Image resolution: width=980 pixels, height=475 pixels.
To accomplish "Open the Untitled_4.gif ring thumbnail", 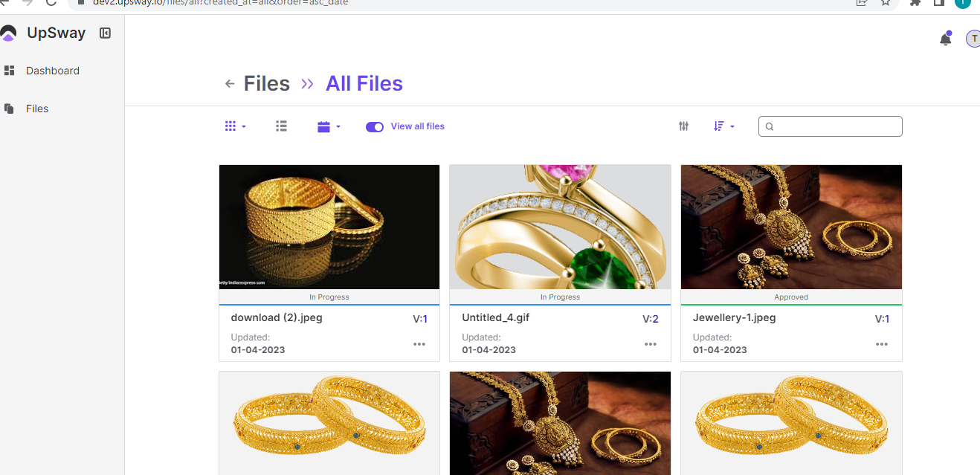I will click(560, 227).
